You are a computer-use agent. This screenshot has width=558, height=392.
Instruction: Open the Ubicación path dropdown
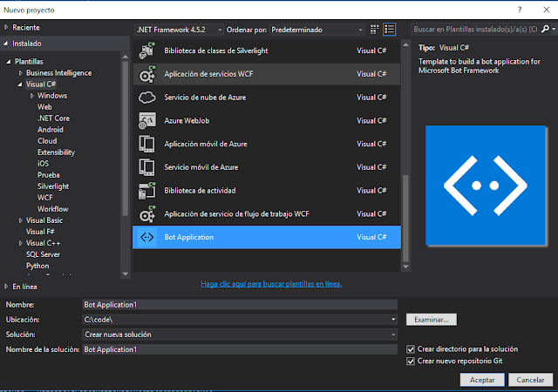click(x=393, y=320)
